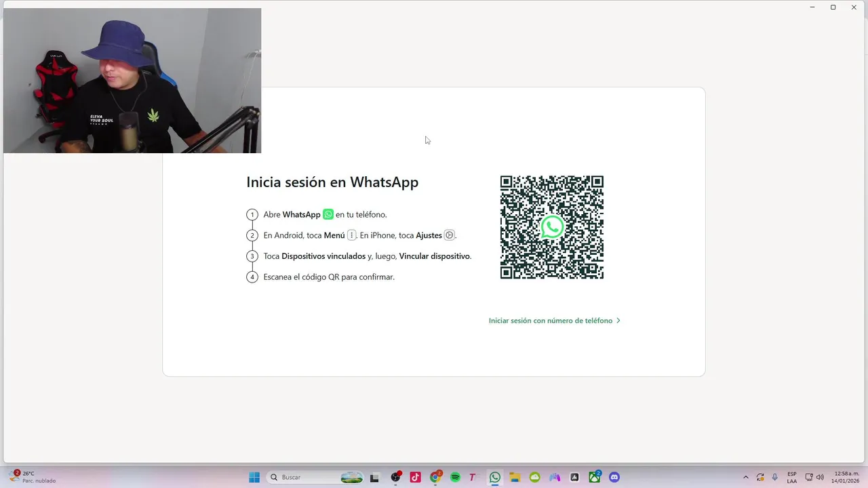Image resolution: width=868 pixels, height=488 pixels.
Task: Switch the ESP LAA input language
Action: [x=792, y=477]
